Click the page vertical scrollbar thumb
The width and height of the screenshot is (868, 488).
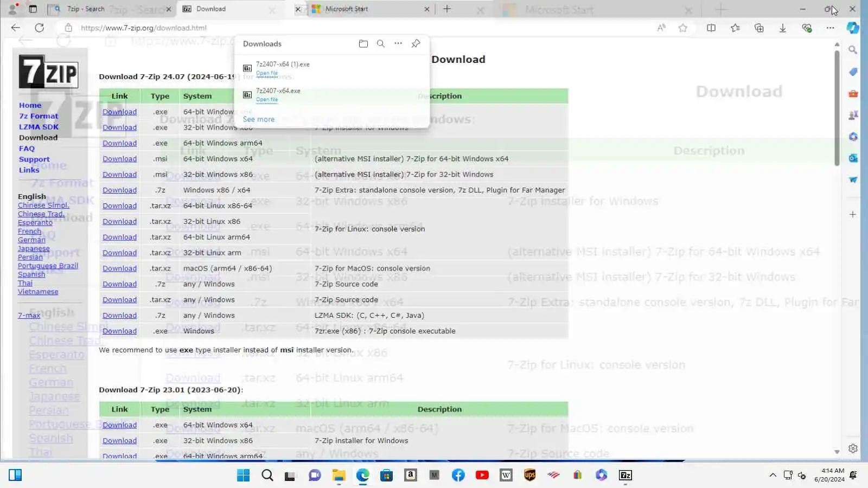tap(837, 107)
